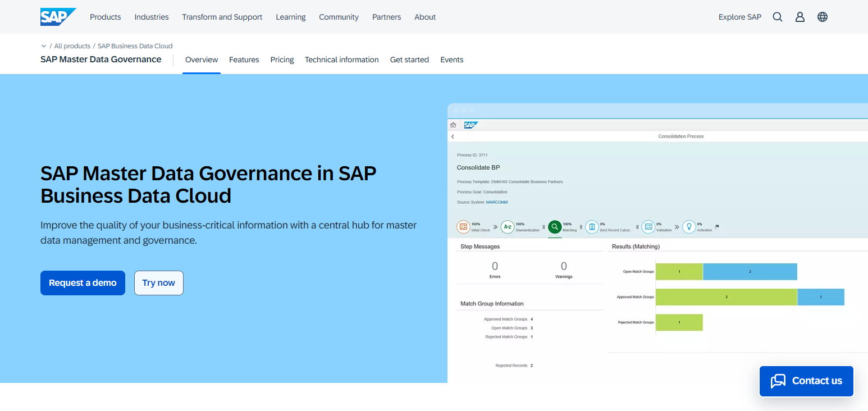Switch to the Pricing tab

(x=282, y=60)
